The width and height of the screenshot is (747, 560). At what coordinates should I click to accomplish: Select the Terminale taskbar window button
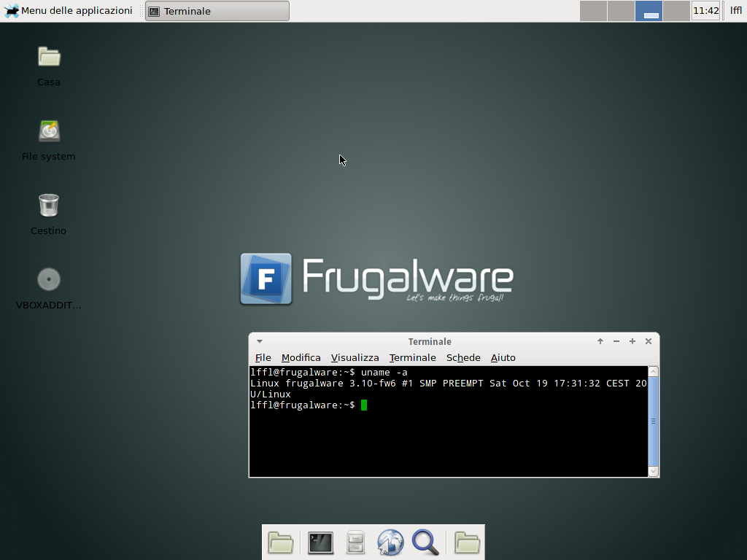coord(217,11)
